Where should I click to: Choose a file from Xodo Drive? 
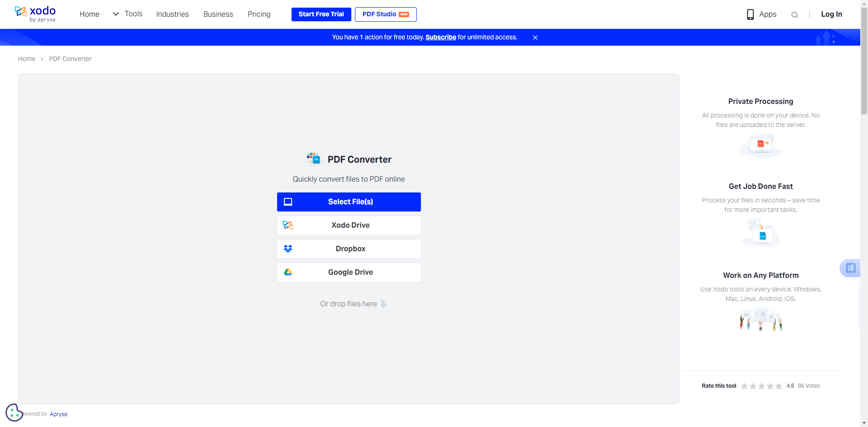tap(349, 225)
